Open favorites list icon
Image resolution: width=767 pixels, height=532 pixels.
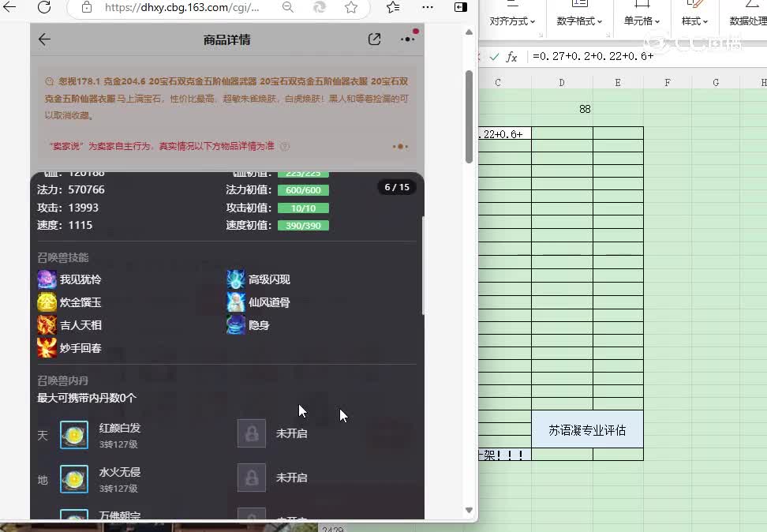pos(393,7)
